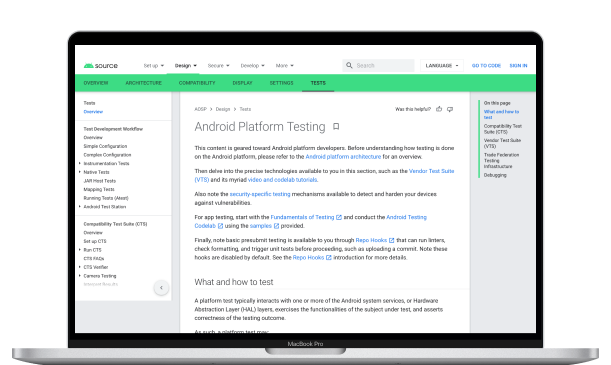Click AOSP in the breadcrumb

click(x=200, y=109)
